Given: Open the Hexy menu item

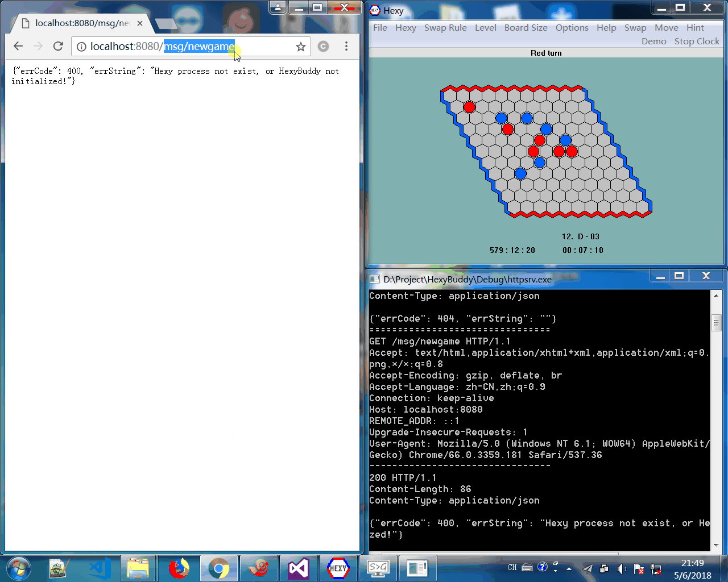Looking at the screenshot, I should [x=406, y=27].
